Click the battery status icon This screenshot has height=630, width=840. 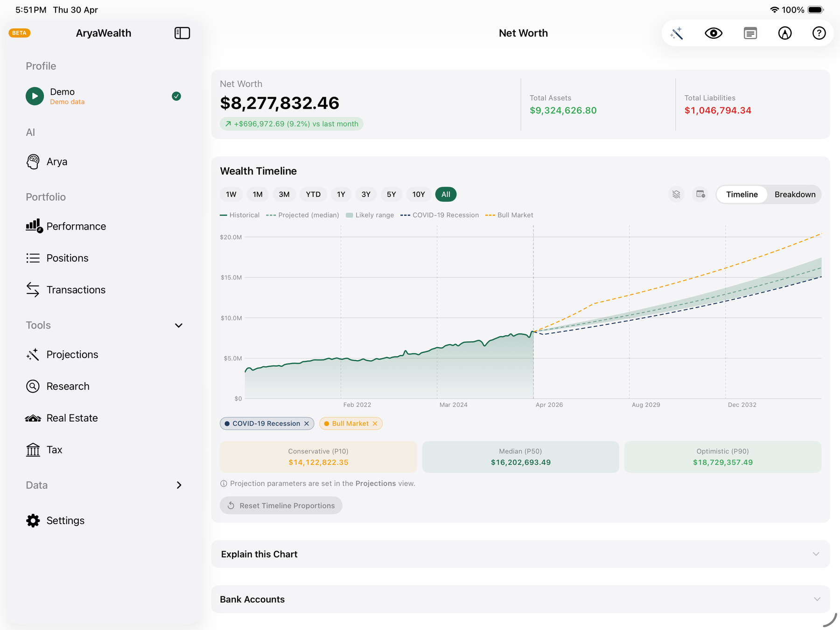[816, 10]
